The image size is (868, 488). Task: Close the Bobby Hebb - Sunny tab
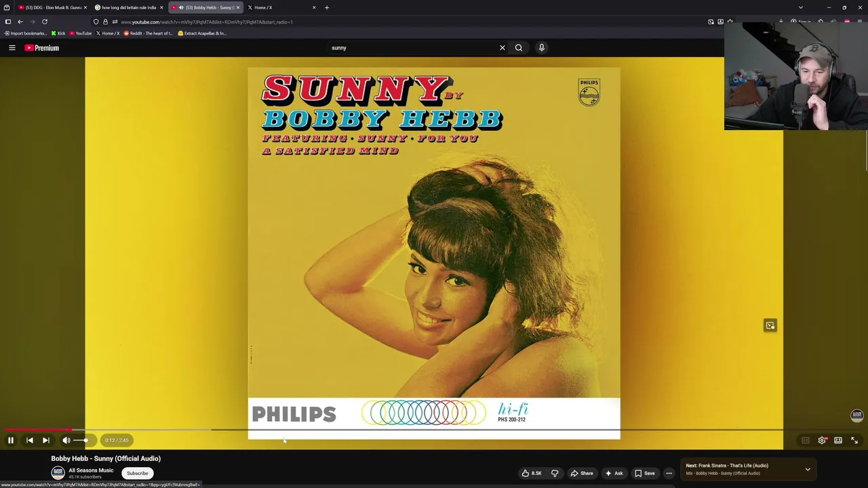[238, 7]
